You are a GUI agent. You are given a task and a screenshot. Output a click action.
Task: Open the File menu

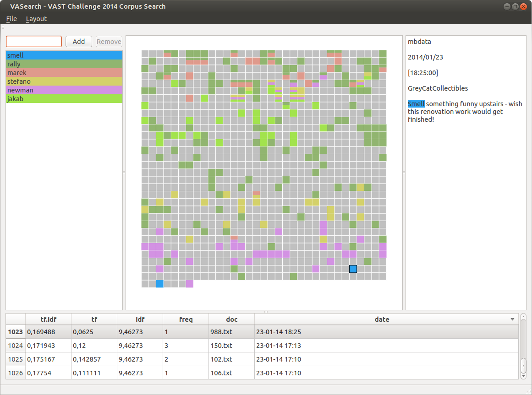[11, 19]
